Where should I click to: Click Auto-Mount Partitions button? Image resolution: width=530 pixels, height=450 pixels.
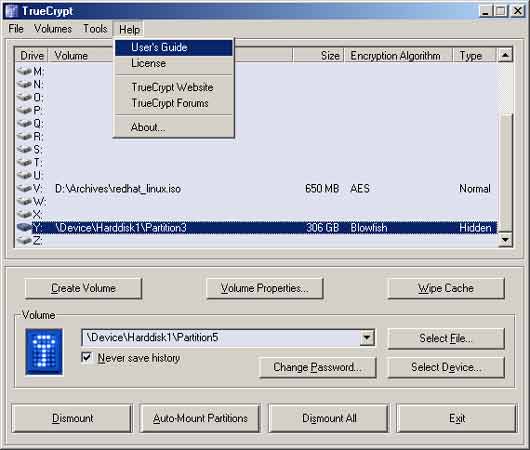[200, 418]
